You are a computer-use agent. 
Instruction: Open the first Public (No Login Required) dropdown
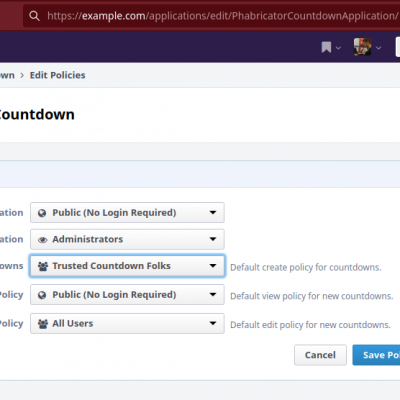click(x=127, y=212)
